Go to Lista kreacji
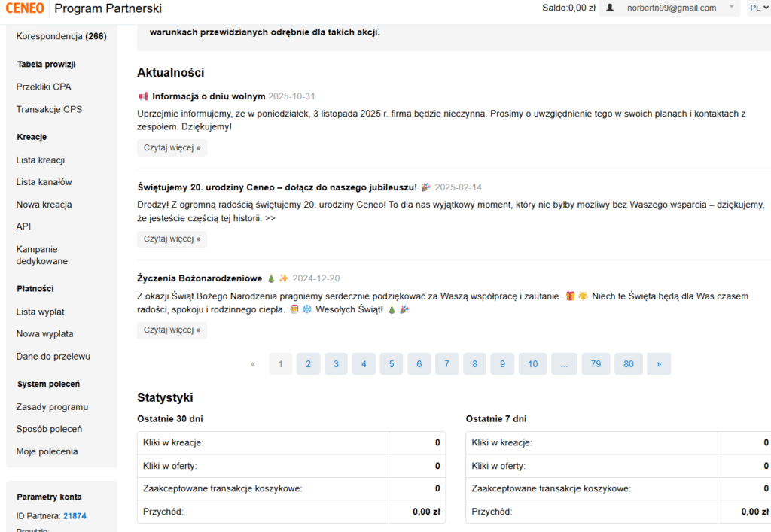The height and width of the screenshot is (532, 771). [41, 160]
